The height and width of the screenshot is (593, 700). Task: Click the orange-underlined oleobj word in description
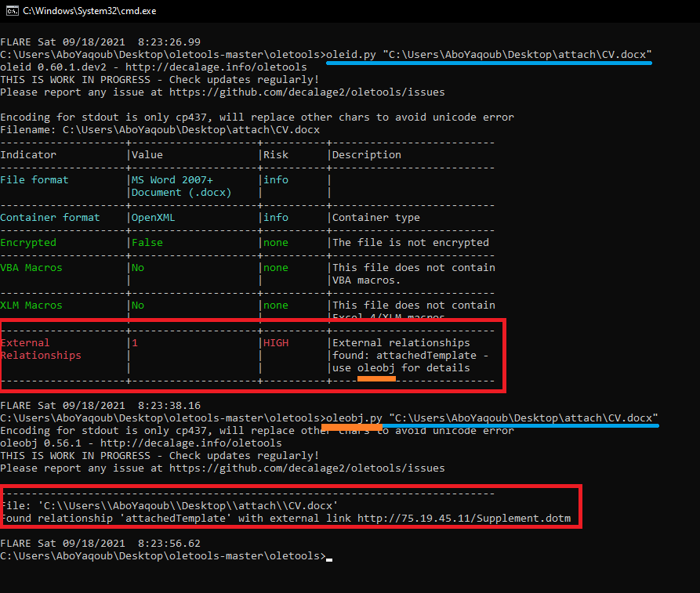click(375, 367)
